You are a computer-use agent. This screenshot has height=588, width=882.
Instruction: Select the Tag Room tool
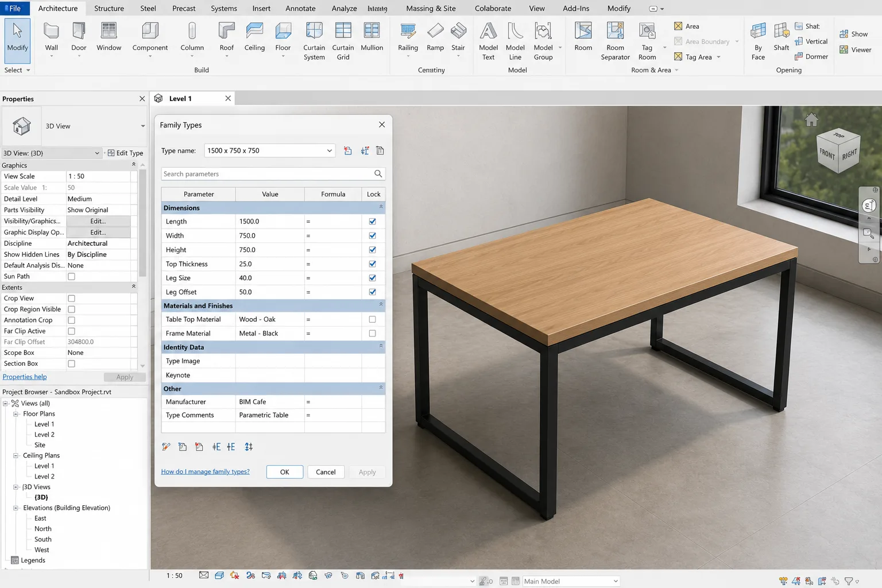(x=647, y=41)
